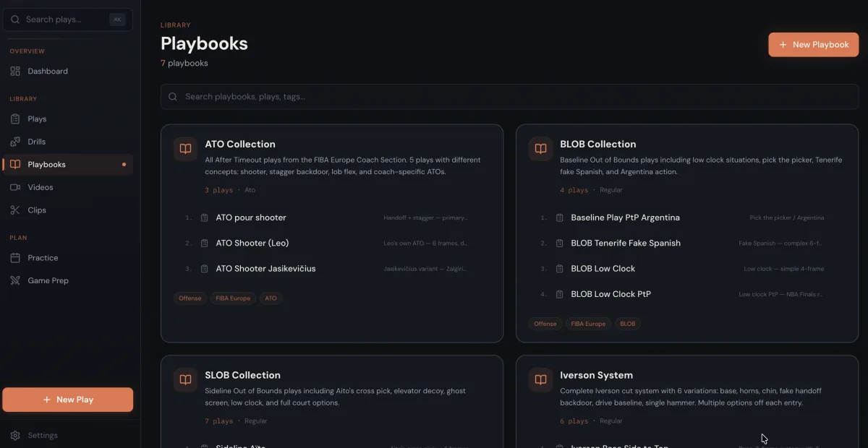Open play Baseline Play PtP Argentina
Image resolution: width=868 pixels, height=448 pixels.
(x=625, y=217)
